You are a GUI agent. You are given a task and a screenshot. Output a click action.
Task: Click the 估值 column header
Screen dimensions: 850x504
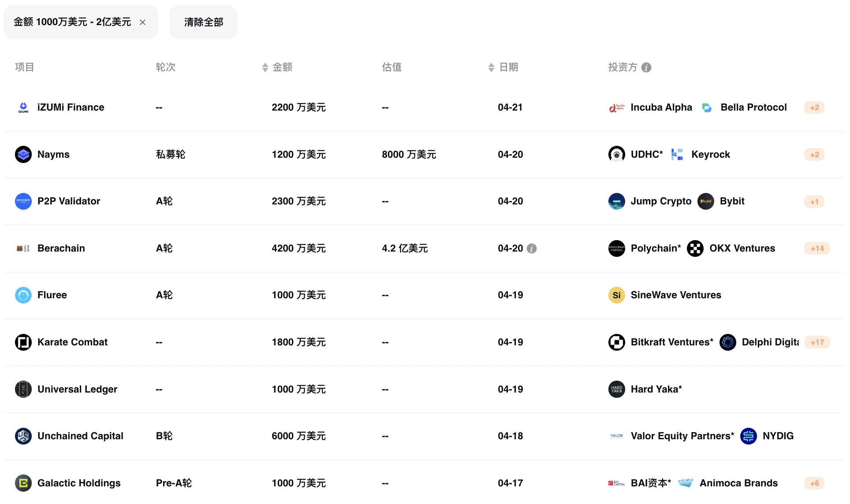pos(391,67)
